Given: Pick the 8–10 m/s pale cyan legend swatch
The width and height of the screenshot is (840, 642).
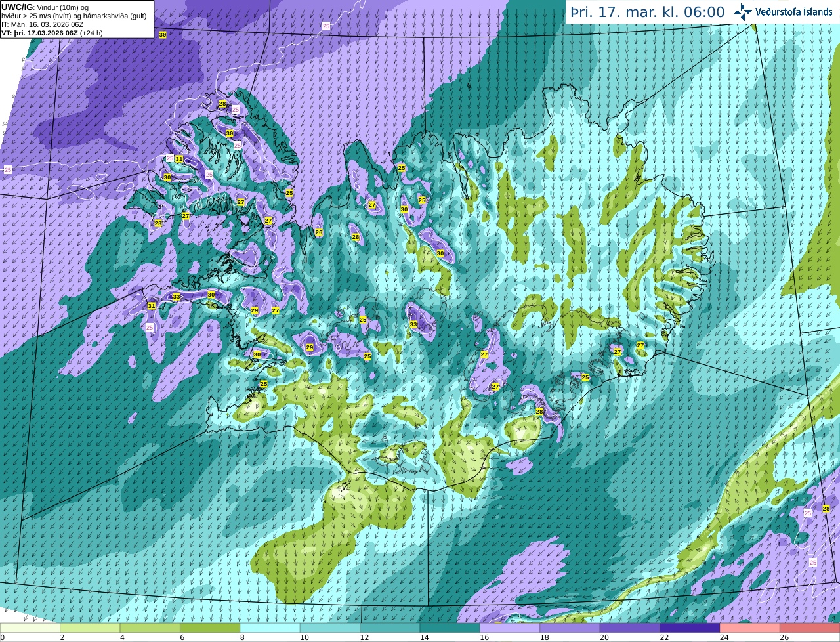Looking at the screenshot, I should [270, 628].
